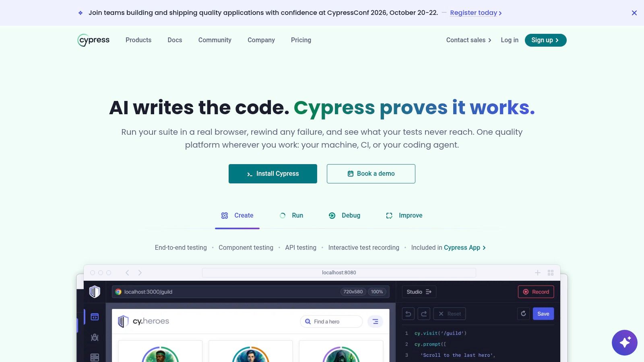644x362 pixels.
Task: Click the first hero avatar card
Action: (x=160, y=352)
